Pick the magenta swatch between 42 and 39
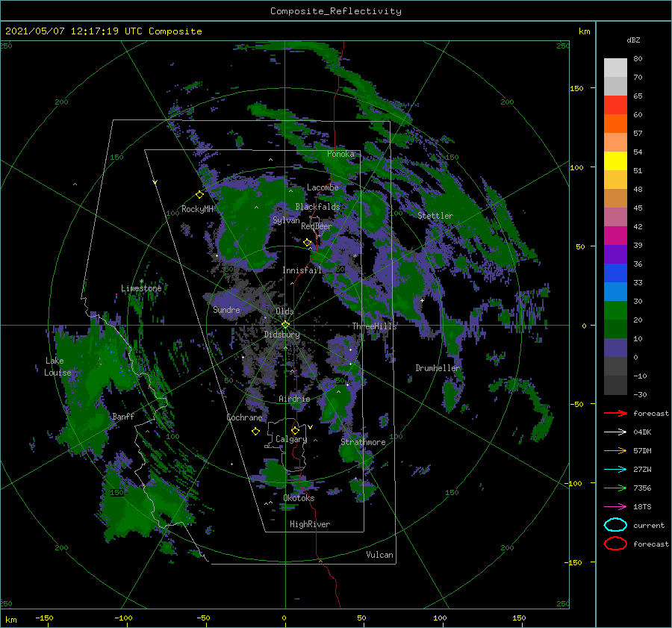The height and width of the screenshot is (628, 672). tap(615, 236)
